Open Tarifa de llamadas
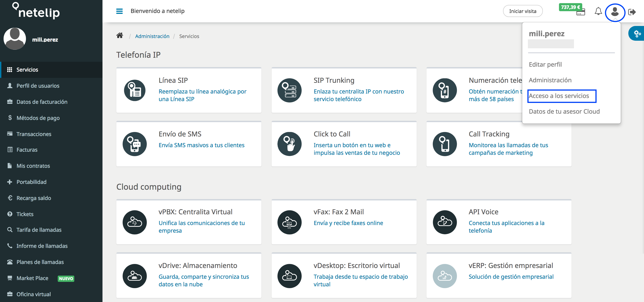This screenshot has height=302, width=644. coord(51,230)
